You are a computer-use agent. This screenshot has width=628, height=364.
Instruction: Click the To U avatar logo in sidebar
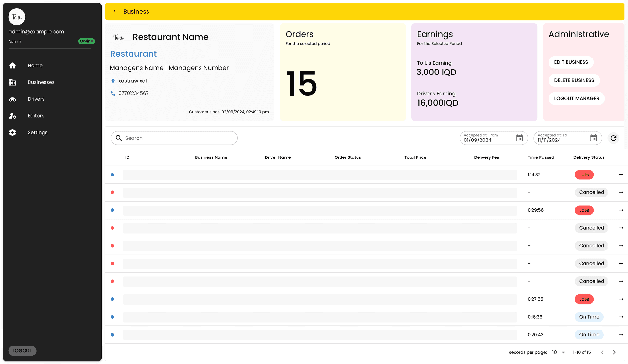tap(17, 17)
